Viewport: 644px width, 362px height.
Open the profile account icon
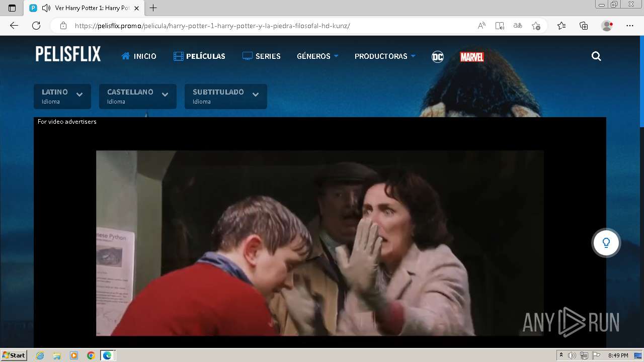(x=607, y=26)
